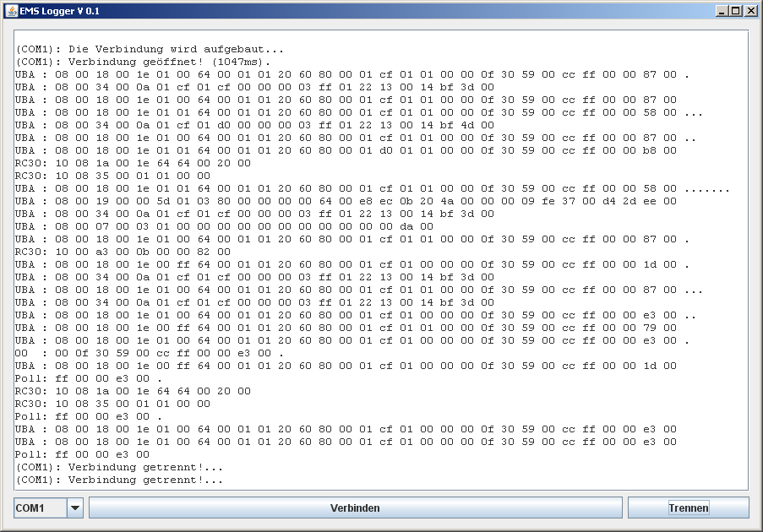
Task: Minimize the EMS Logger window
Action: tap(722, 11)
